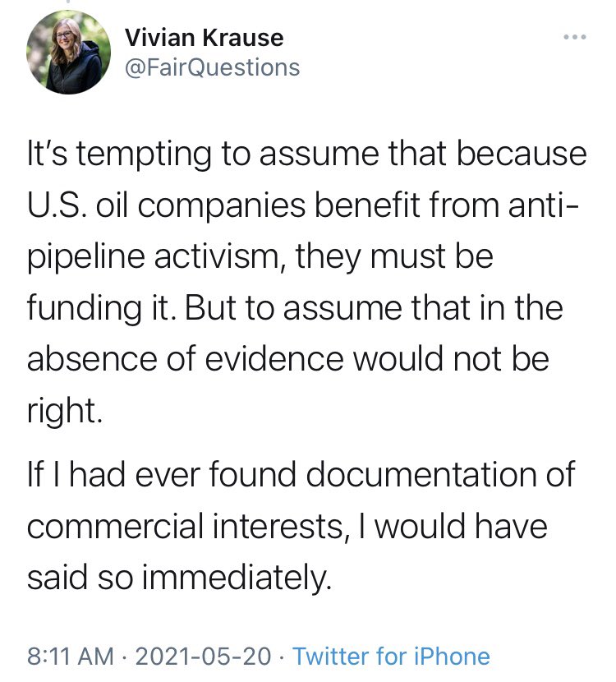Click the 2021-05-20 tweet date
This screenshot has height=682, width=616.
click(205, 657)
